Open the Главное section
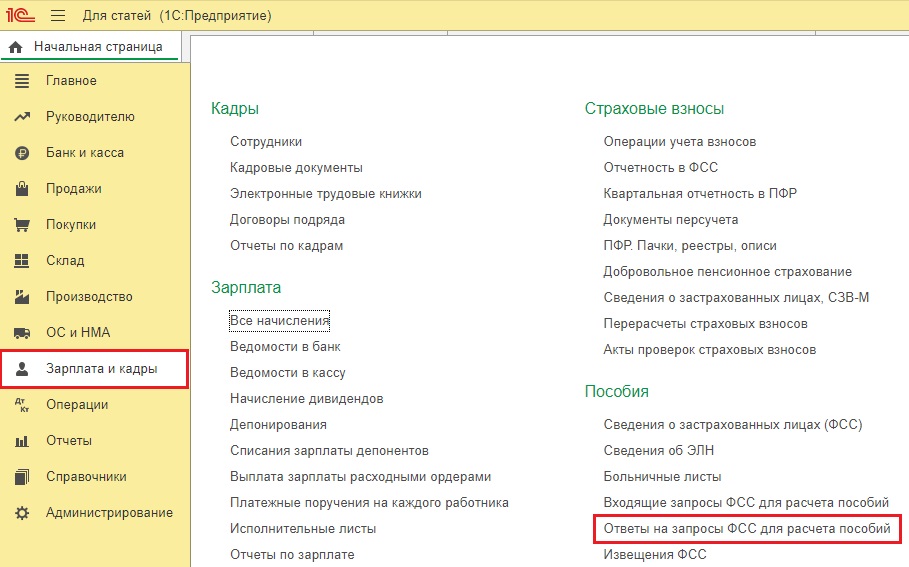Viewport: 909px width, 567px height. click(x=71, y=81)
